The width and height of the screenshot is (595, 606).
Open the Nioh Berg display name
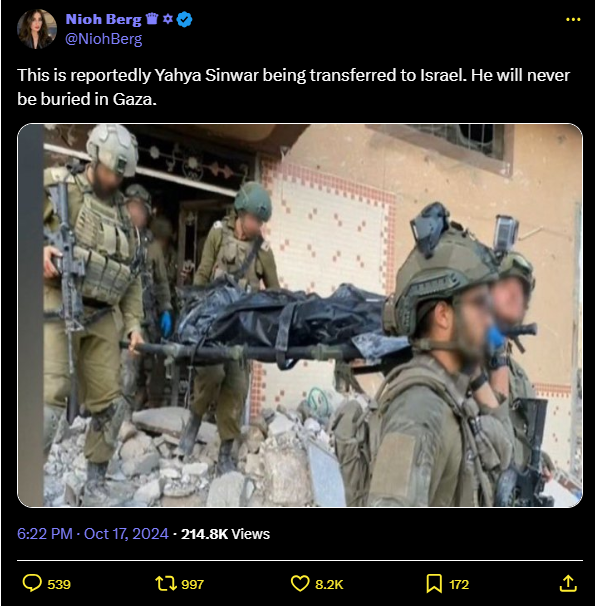(x=104, y=19)
